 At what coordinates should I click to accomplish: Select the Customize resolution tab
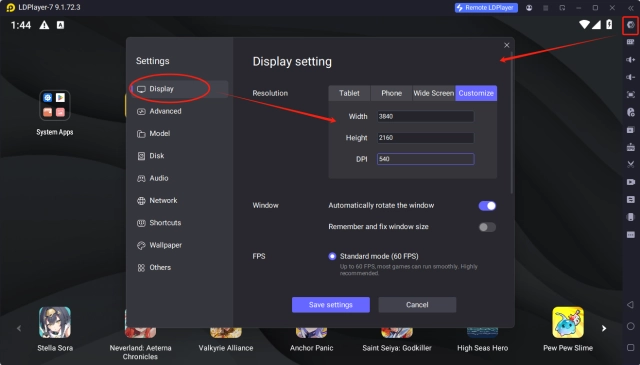476,93
